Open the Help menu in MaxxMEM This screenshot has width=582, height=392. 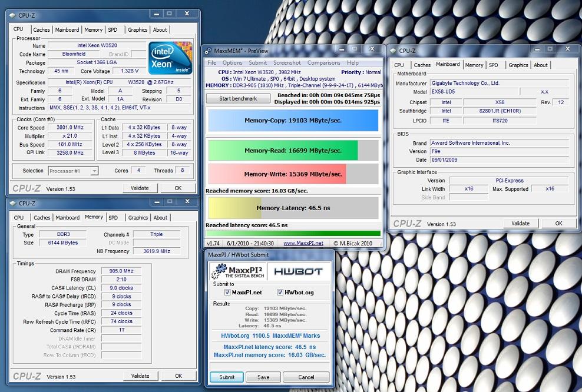click(x=353, y=62)
